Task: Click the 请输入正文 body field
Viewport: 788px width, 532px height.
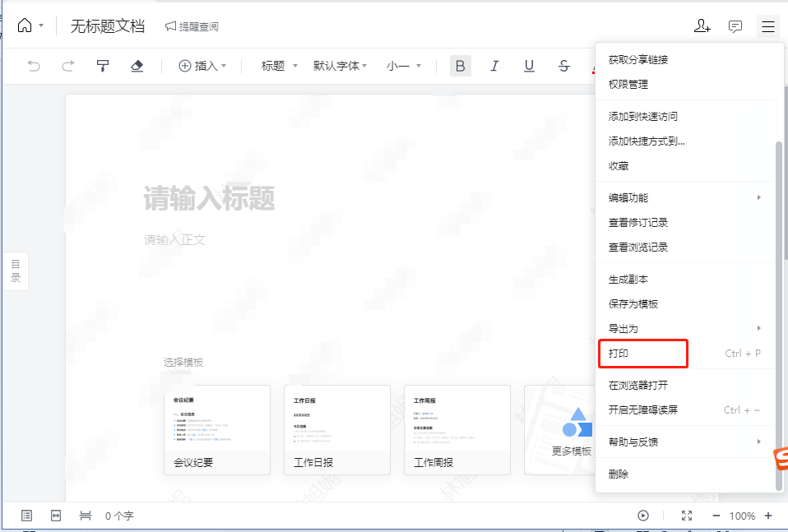Action: pyautogui.click(x=174, y=239)
